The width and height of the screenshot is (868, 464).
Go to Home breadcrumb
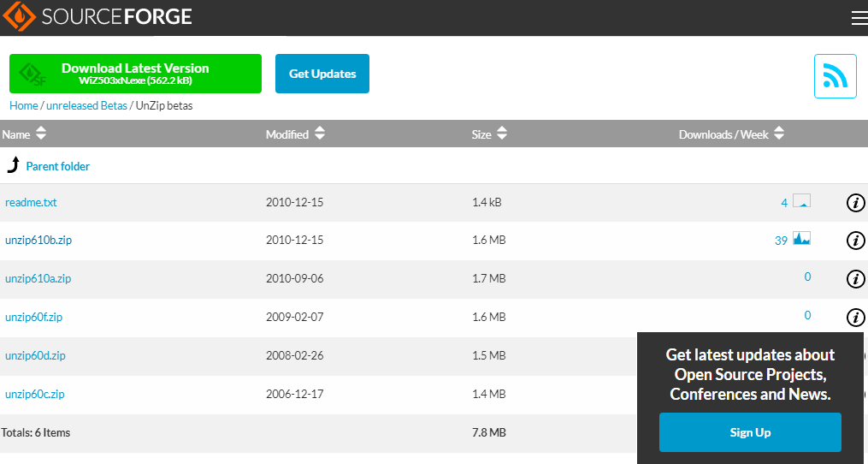(x=24, y=105)
